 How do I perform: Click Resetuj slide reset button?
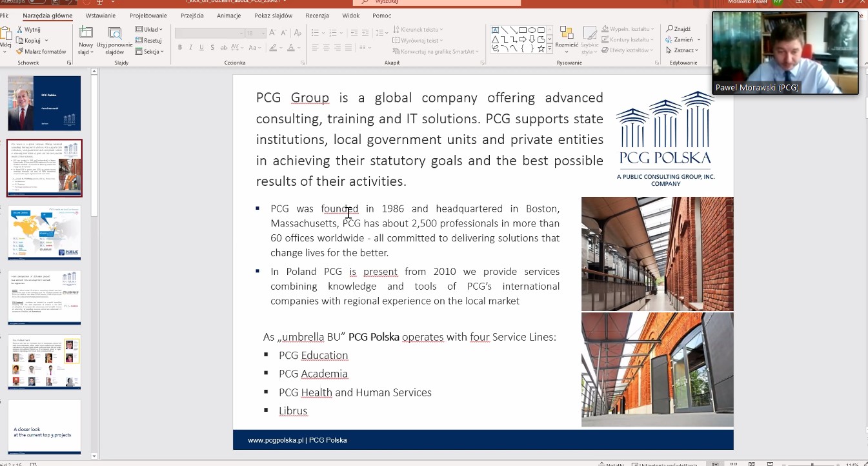(x=148, y=41)
